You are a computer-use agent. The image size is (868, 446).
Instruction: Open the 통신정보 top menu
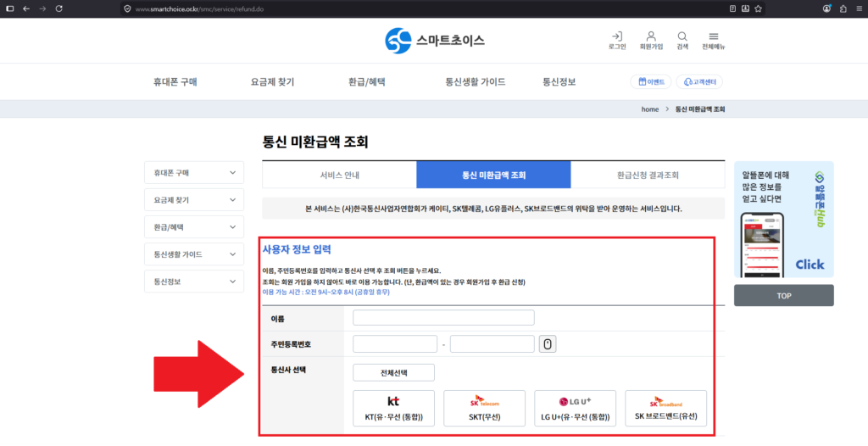[559, 82]
